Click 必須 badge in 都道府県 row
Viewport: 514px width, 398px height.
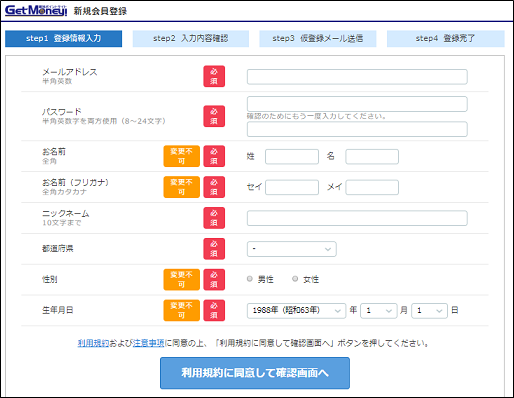(214, 249)
